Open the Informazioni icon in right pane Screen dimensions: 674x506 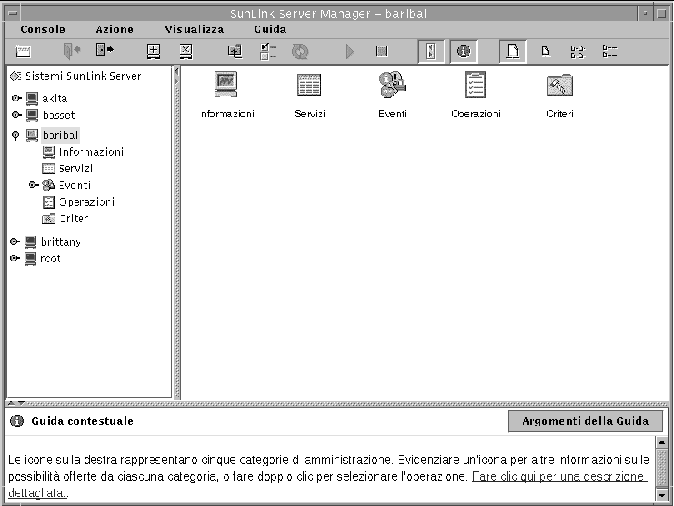tap(226, 84)
